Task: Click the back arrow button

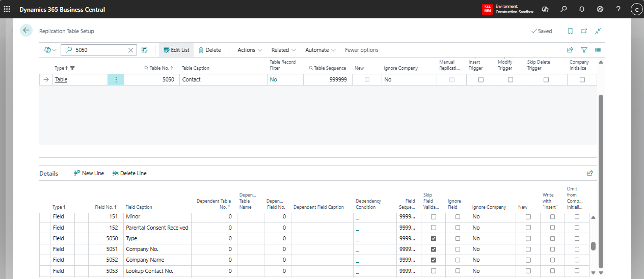Action: (x=26, y=31)
